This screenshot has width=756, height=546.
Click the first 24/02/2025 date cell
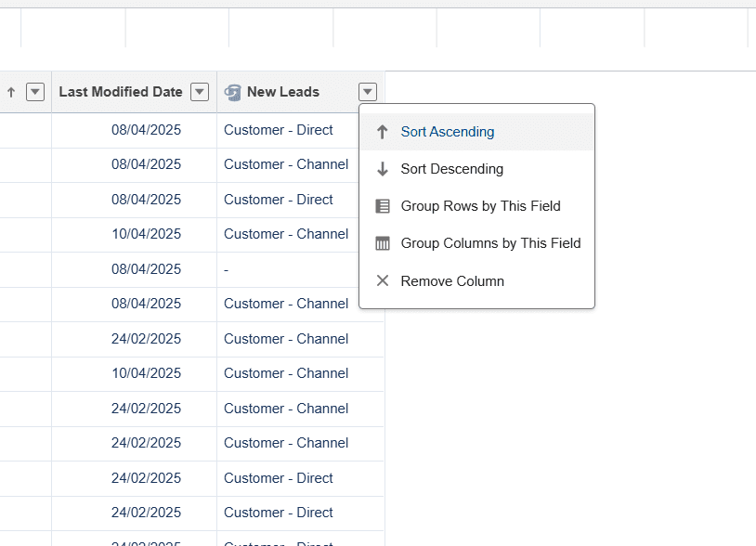[x=134, y=339]
